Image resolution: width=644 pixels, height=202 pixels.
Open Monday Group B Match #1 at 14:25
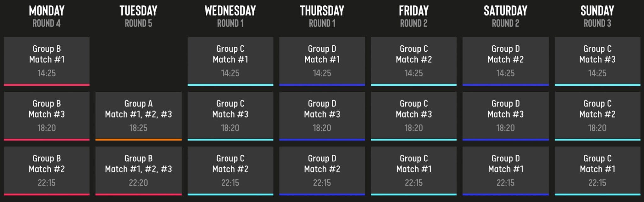click(x=47, y=61)
